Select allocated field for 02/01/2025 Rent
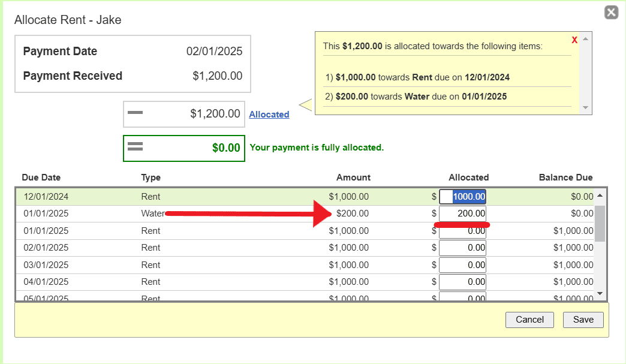626x364 pixels. coord(462,248)
